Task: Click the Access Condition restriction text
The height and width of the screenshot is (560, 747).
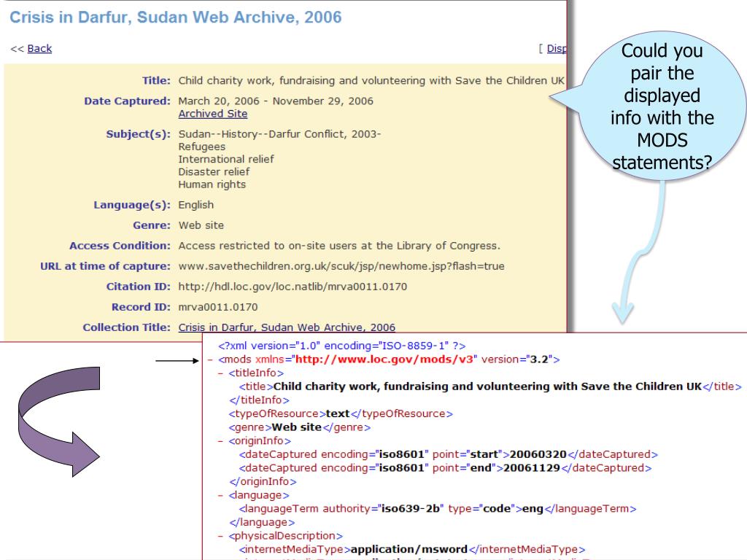Action: click(x=339, y=246)
